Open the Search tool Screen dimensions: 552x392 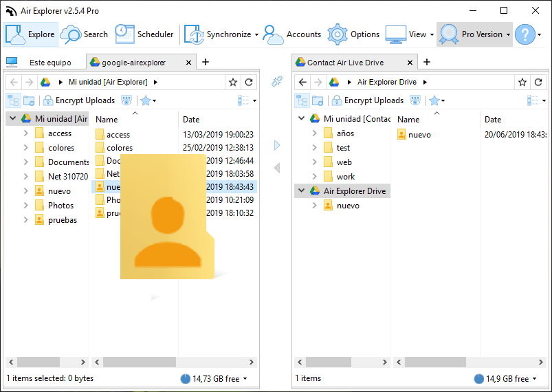pyautogui.click(x=84, y=34)
